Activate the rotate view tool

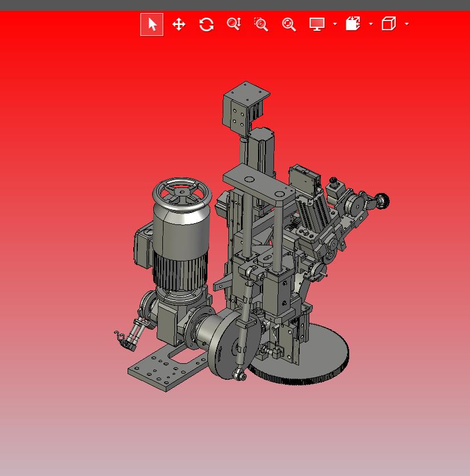pyautogui.click(x=206, y=24)
